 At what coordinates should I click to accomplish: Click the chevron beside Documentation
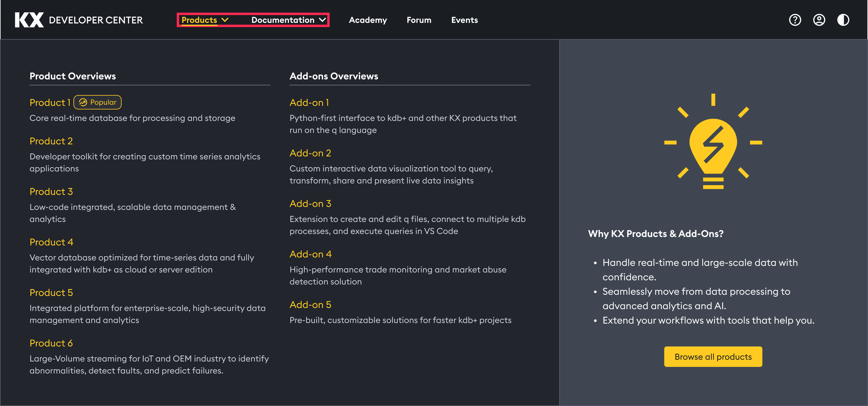322,20
